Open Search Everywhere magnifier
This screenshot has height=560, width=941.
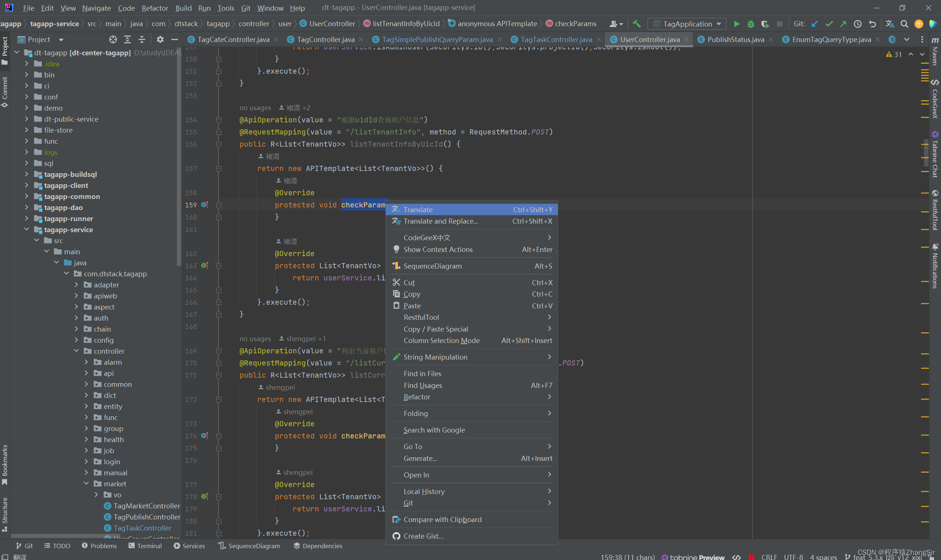point(905,24)
